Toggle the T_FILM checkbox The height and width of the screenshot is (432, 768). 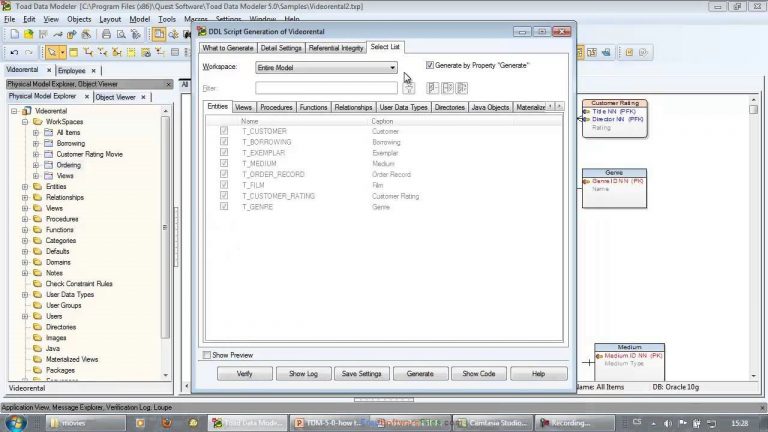coord(224,185)
